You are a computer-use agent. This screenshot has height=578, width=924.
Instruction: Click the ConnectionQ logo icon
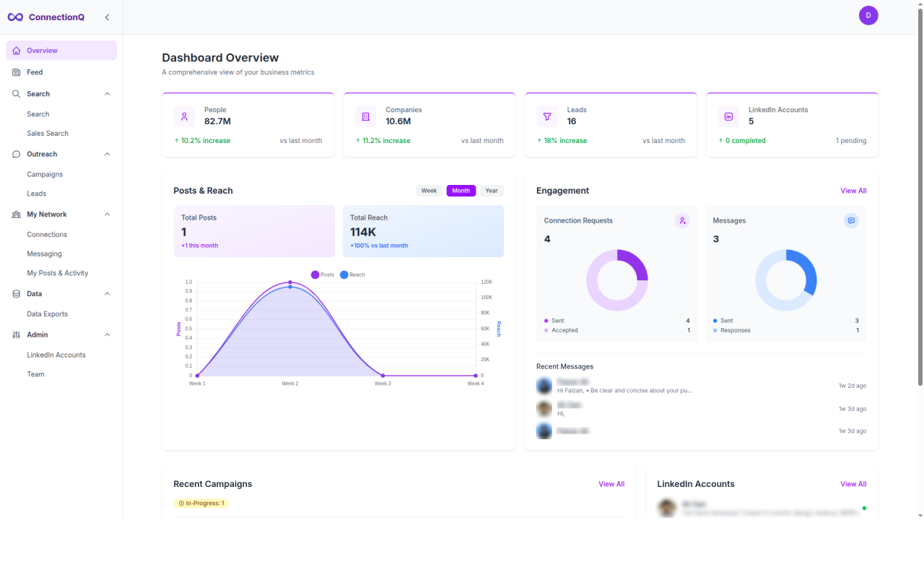14,17
